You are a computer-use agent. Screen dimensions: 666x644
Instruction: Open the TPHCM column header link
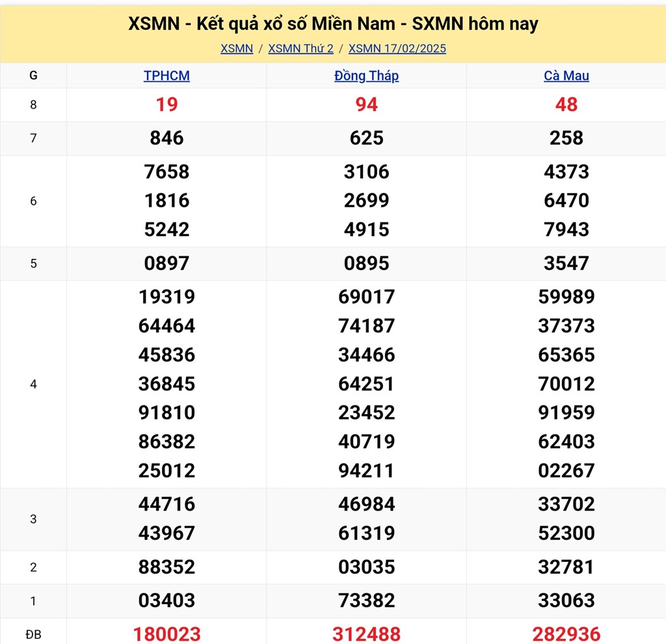pyautogui.click(x=166, y=75)
